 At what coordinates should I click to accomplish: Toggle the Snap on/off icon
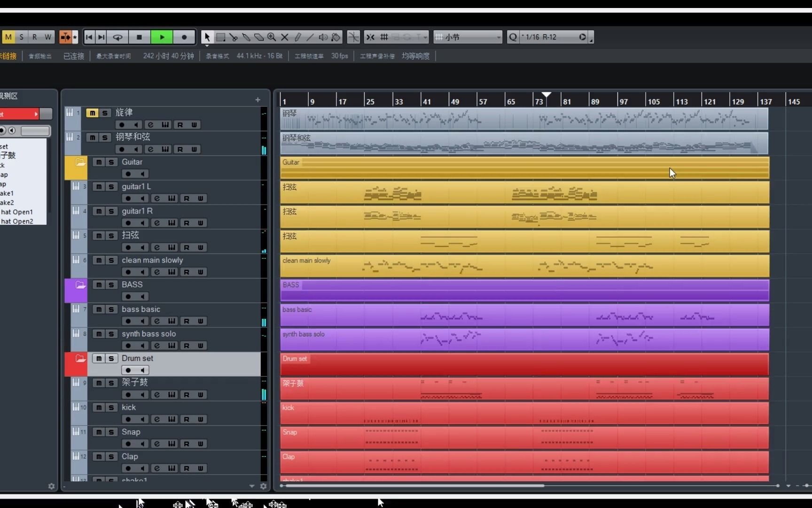point(370,37)
